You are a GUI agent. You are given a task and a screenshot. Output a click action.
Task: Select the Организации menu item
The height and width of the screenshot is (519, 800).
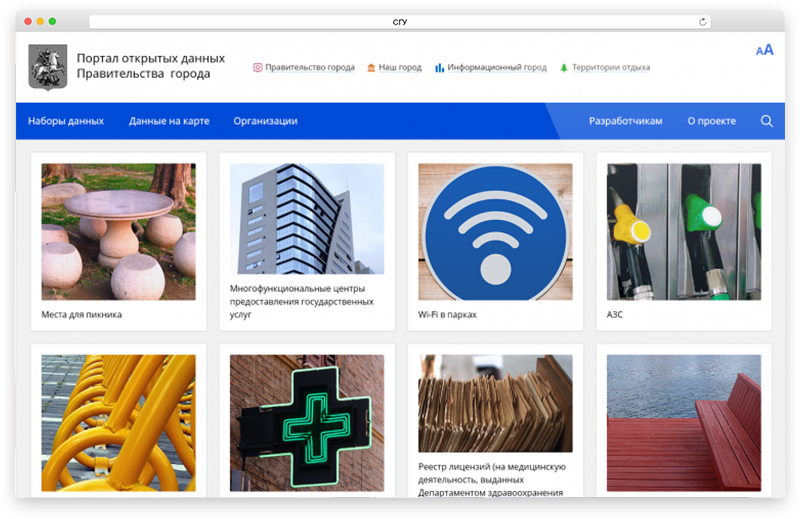265,121
